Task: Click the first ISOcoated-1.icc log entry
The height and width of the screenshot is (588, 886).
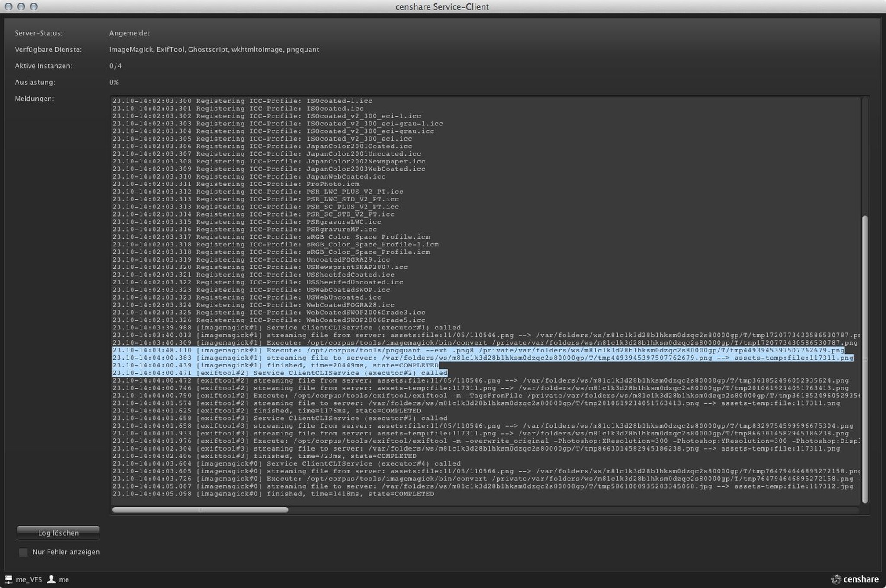Action: pyautogui.click(x=242, y=101)
